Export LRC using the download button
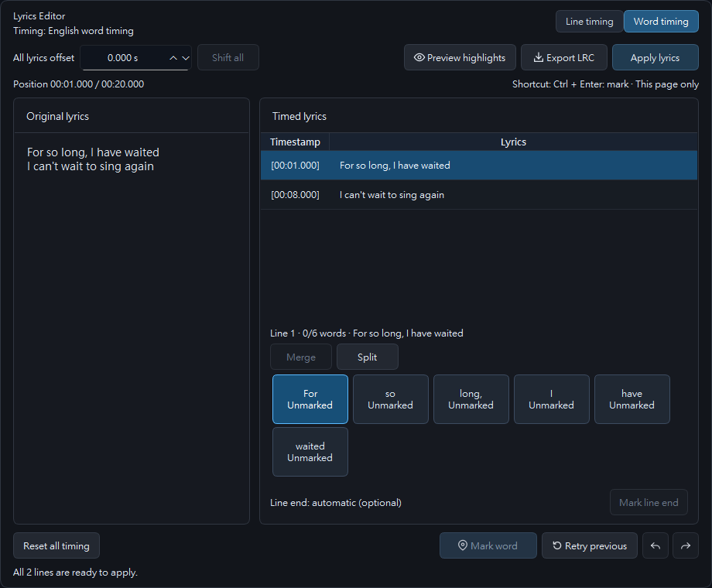Screen dimensions: 712x588 pos(563,58)
